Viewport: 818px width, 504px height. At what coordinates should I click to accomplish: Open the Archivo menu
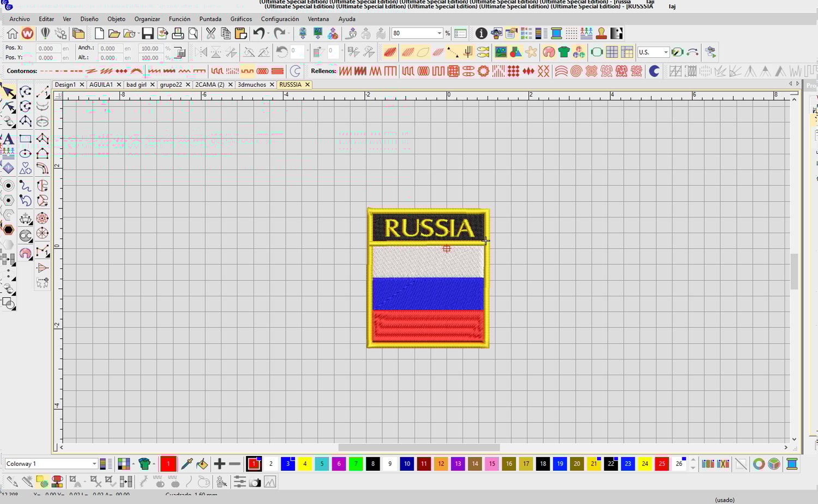click(x=20, y=19)
